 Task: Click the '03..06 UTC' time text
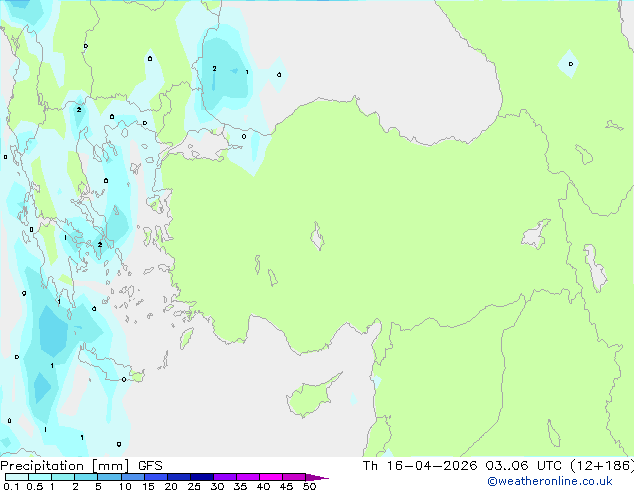(x=524, y=466)
